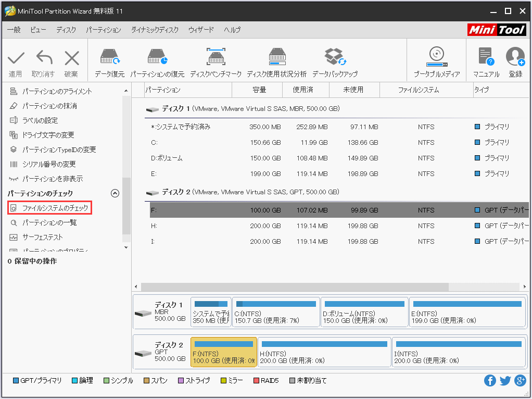This screenshot has height=399, width=532.
Task: Click サーフェステスト in sidebar
Action: (x=42, y=238)
